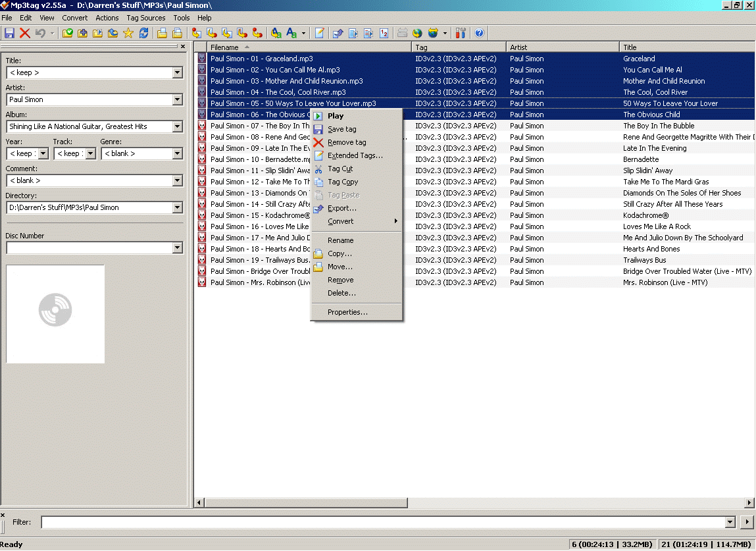The height and width of the screenshot is (551, 756).
Task: Click the blue question mark Help icon
Action: [x=479, y=33]
